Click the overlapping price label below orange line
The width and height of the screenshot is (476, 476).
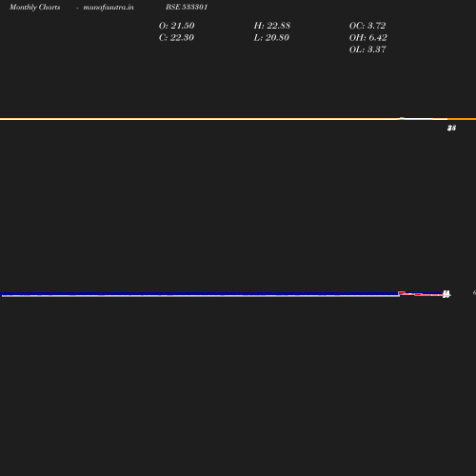click(451, 128)
